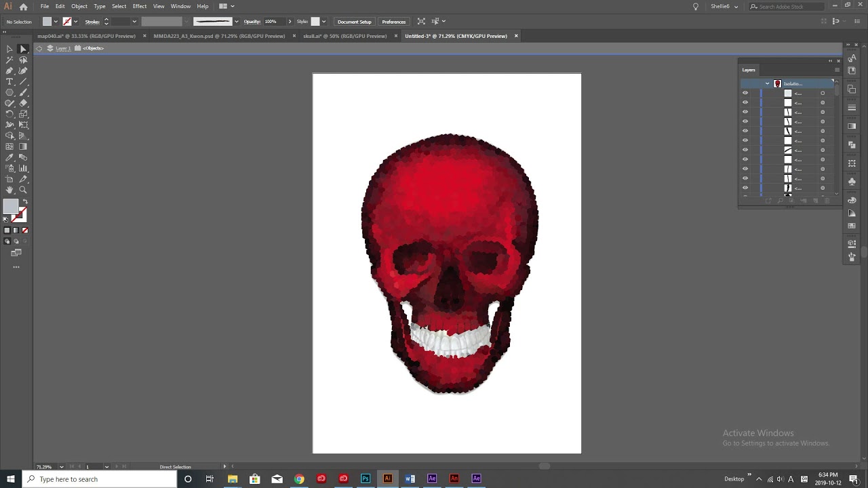Change Screen Mode button in toolbar

pyautogui.click(x=16, y=253)
